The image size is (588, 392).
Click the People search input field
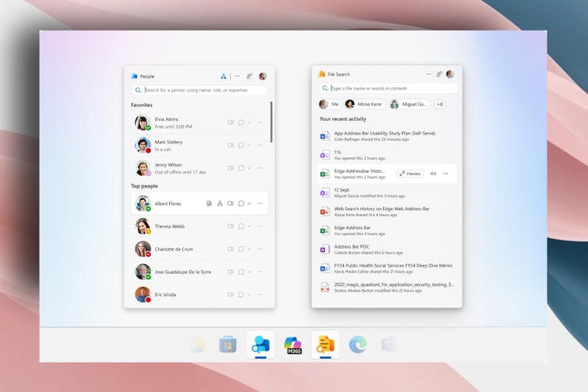[204, 90]
